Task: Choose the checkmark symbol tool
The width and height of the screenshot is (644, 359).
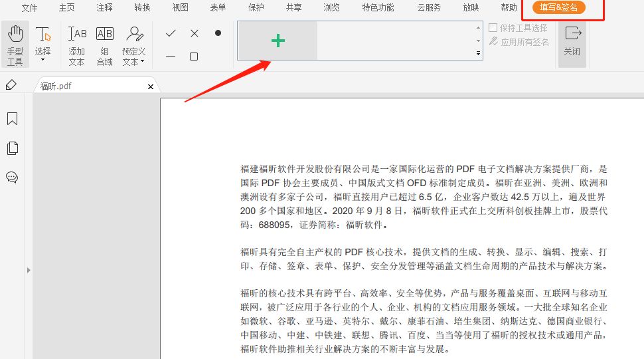Action: point(171,33)
